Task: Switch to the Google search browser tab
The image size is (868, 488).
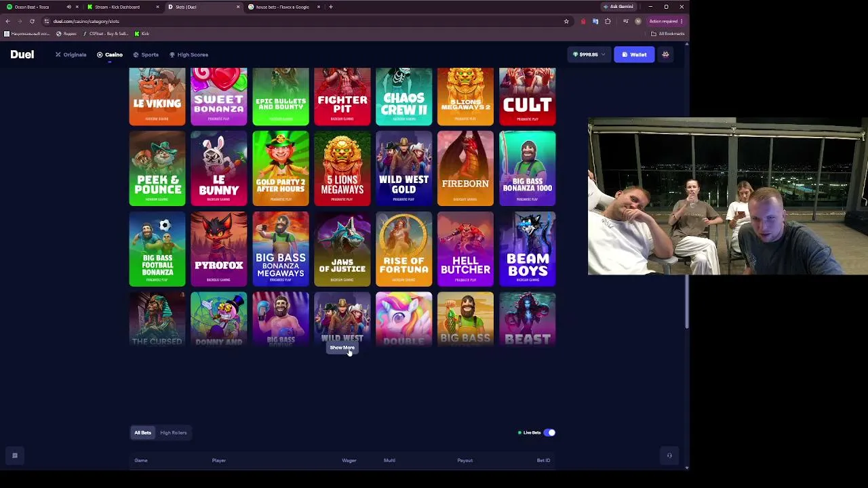Action: [285, 7]
